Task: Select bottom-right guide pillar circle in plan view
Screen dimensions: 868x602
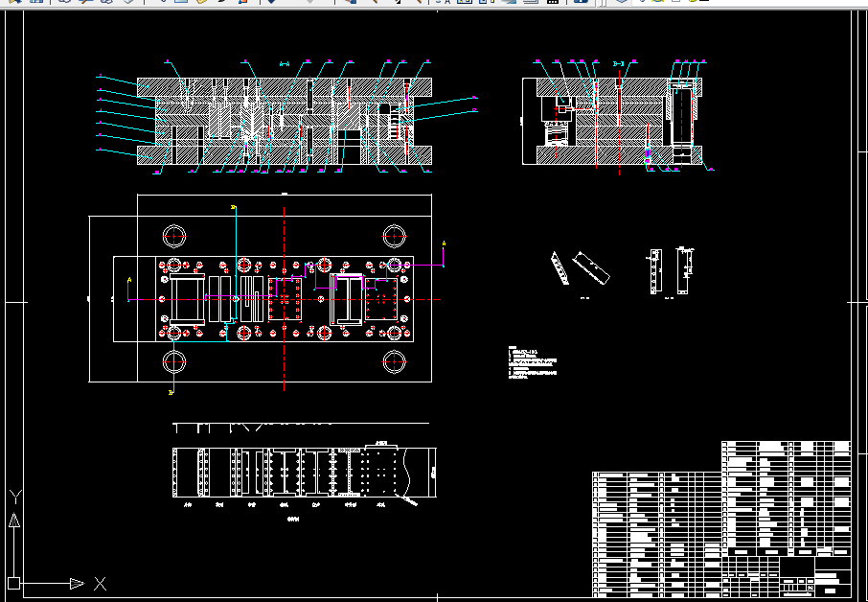Action: (x=394, y=362)
